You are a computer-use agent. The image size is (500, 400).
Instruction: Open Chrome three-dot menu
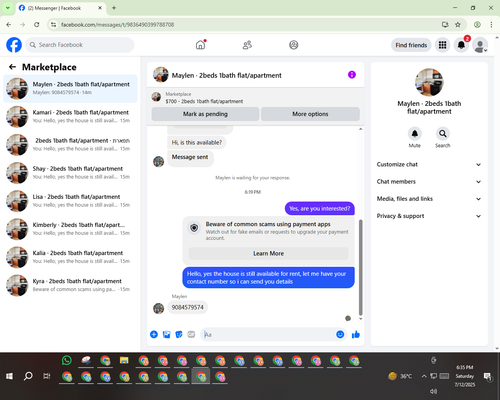(491, 24)
